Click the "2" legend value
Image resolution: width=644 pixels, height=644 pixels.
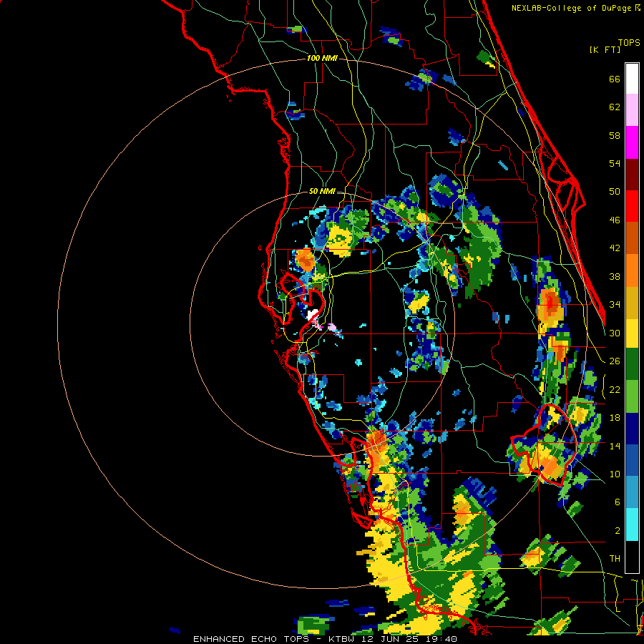coord(618,531)
